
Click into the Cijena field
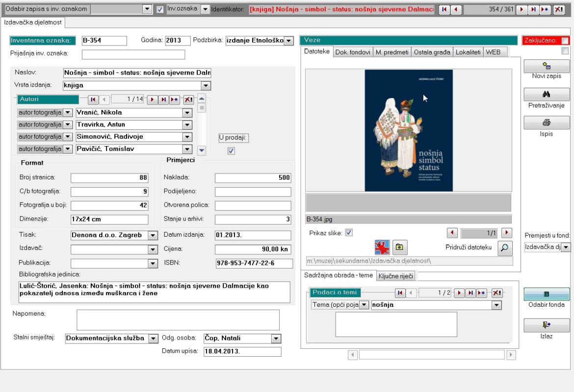click(253, 249)
